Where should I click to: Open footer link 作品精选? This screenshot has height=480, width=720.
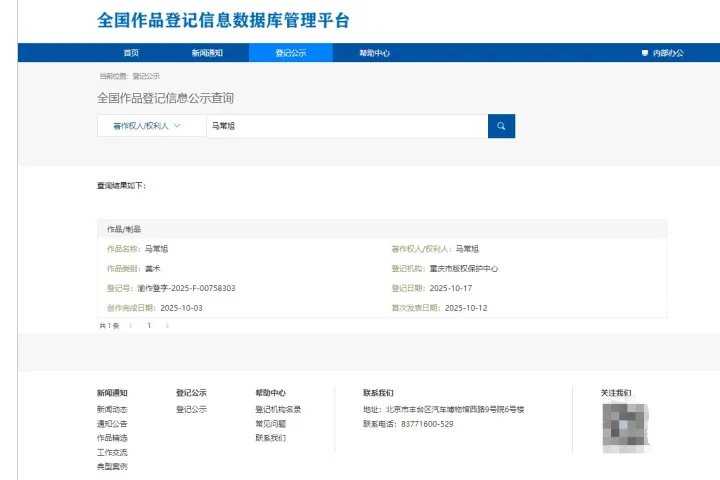pyautogui.click(x=112, y=438)
